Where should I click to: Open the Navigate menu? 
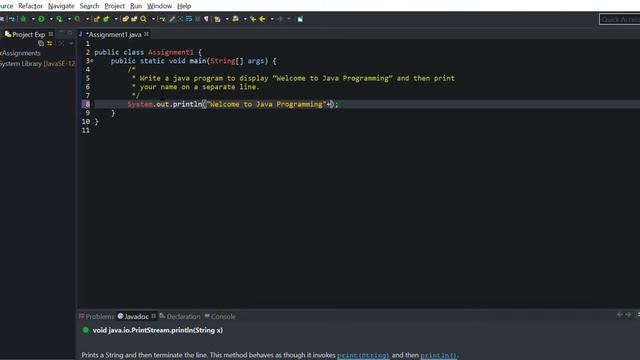tap(61, 6)
